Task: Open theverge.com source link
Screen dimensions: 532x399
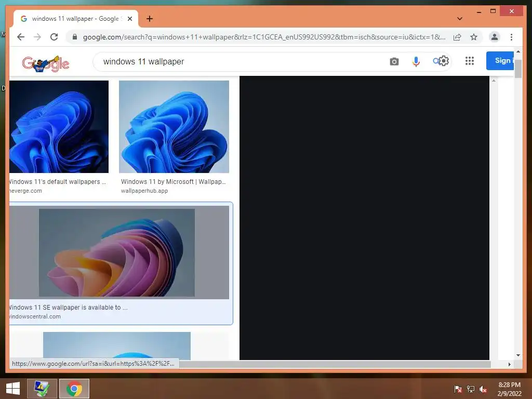Action: 25,191
